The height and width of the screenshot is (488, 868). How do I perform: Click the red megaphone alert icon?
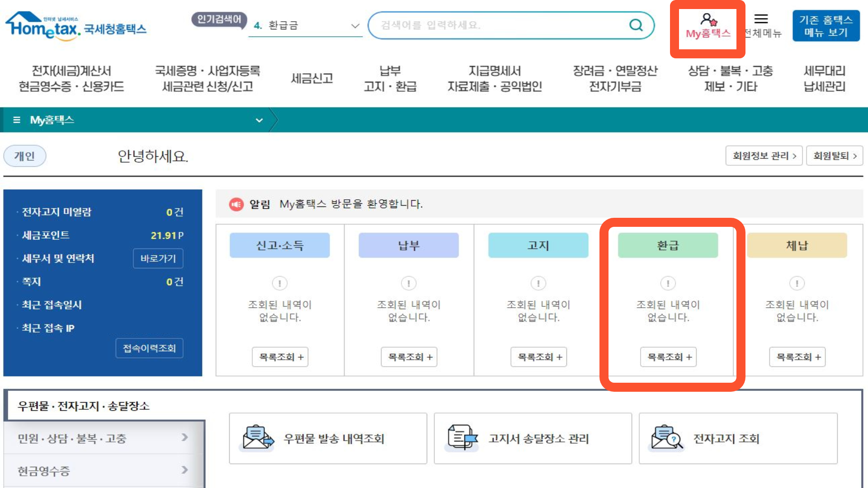[236, 204]
